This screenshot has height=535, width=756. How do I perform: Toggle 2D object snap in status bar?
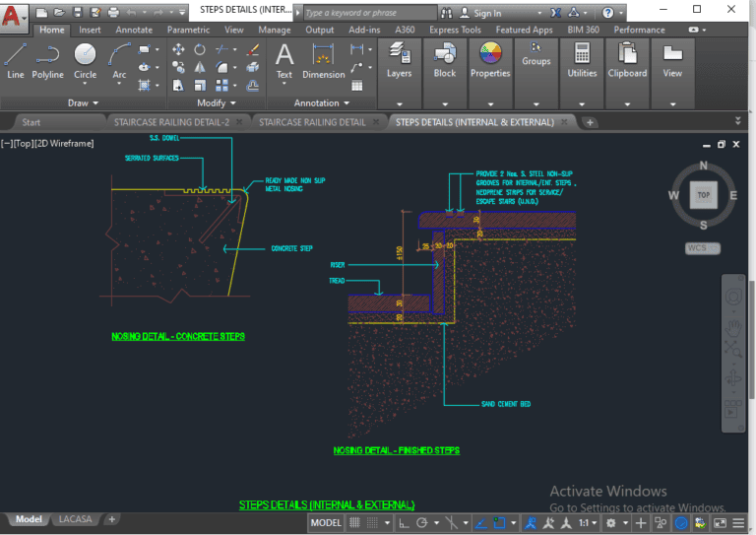coord(499,523)
